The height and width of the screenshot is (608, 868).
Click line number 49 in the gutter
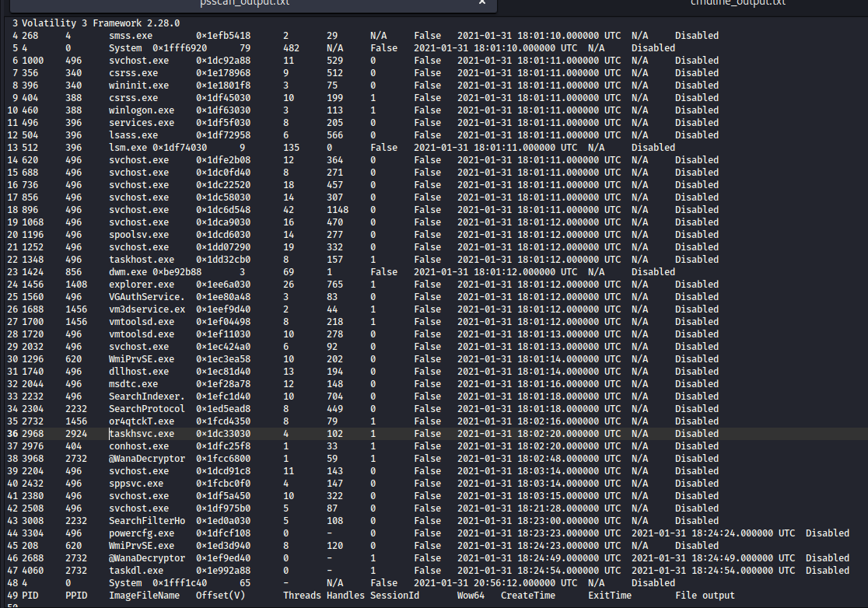(13, 595)
